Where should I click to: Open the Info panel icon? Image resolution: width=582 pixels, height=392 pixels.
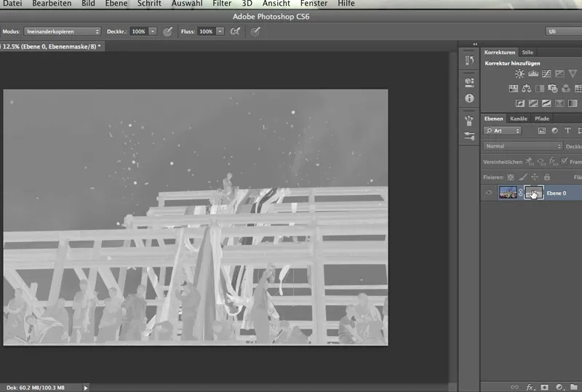469,98
